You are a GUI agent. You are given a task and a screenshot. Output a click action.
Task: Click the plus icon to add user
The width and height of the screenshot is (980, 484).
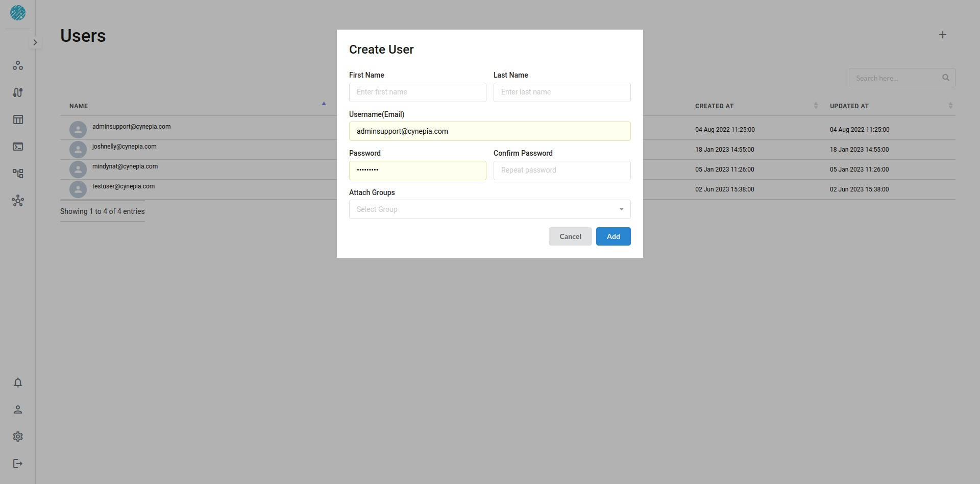[943, 35]
